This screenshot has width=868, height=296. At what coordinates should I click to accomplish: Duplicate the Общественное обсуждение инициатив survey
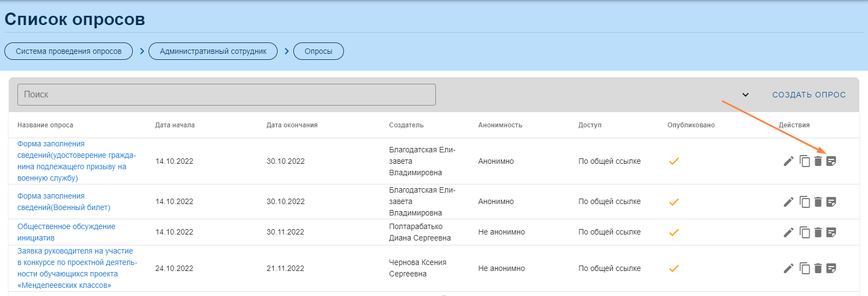point(804,232)
